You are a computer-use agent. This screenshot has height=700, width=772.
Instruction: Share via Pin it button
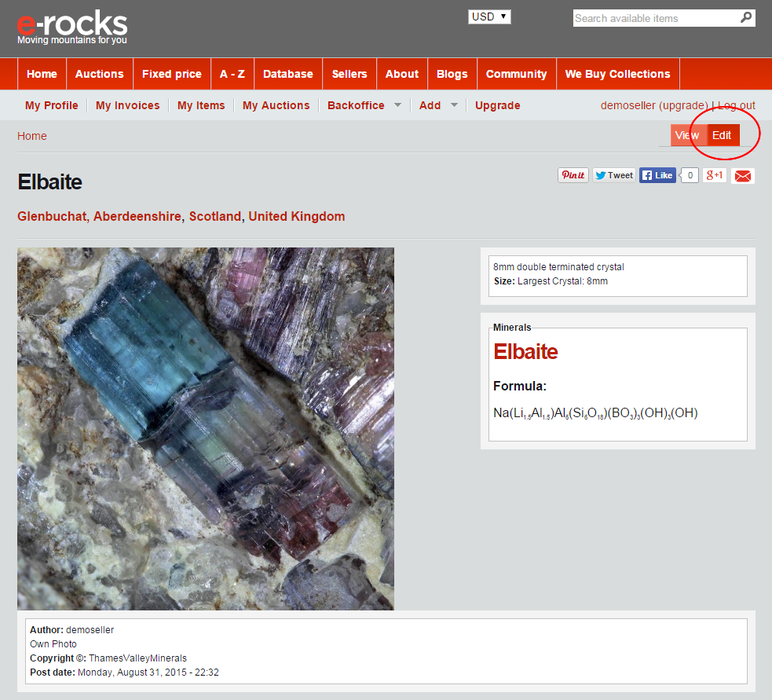(573, 175)
